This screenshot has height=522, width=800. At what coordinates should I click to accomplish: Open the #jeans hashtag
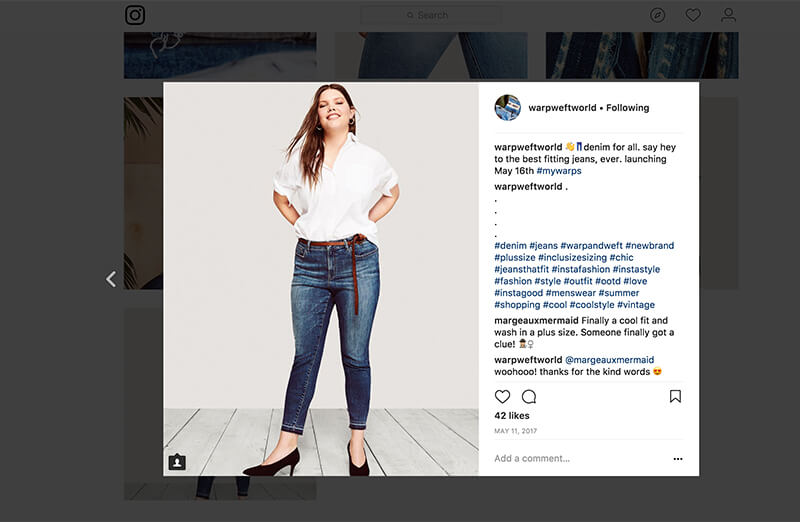pyautogui.click(x=543, y=245)
